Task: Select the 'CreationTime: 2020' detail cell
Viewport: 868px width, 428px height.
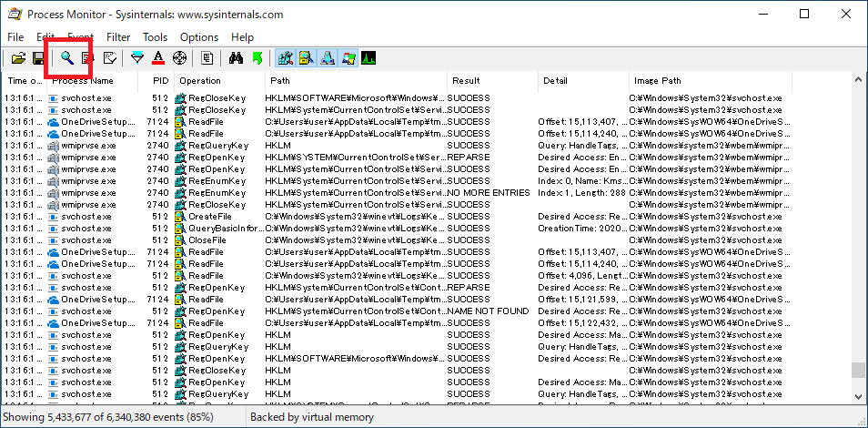Action: click(583, 229)
